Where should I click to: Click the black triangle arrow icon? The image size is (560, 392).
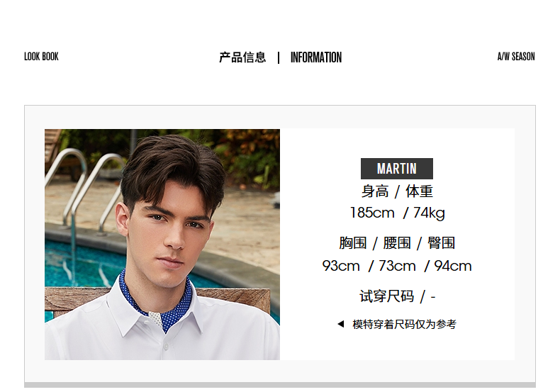[x=341, y=324]
